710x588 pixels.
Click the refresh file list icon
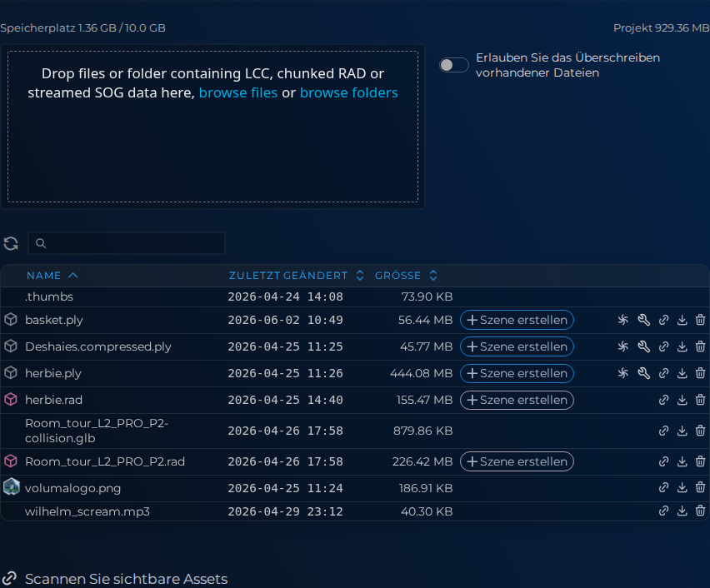[11, 243]
